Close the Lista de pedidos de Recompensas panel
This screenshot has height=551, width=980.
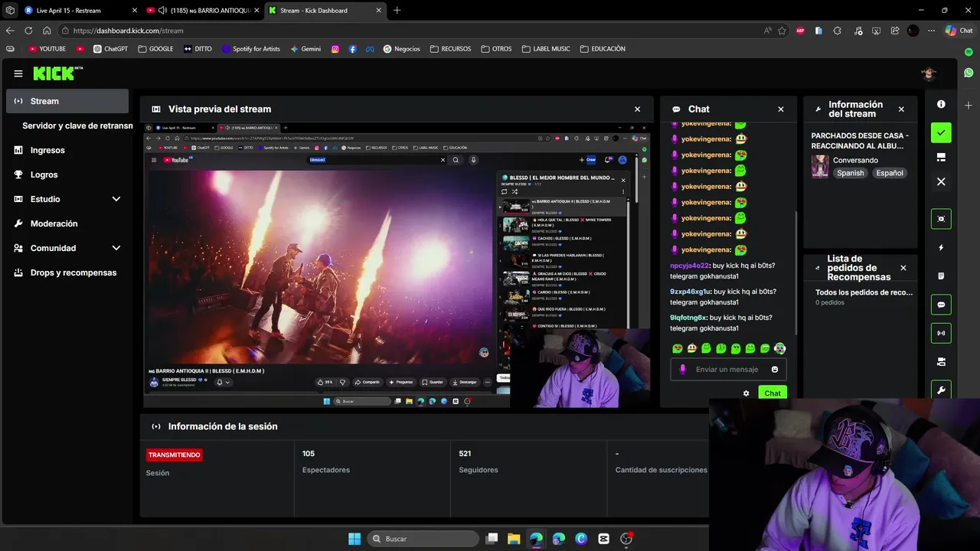tap(903, 268)
